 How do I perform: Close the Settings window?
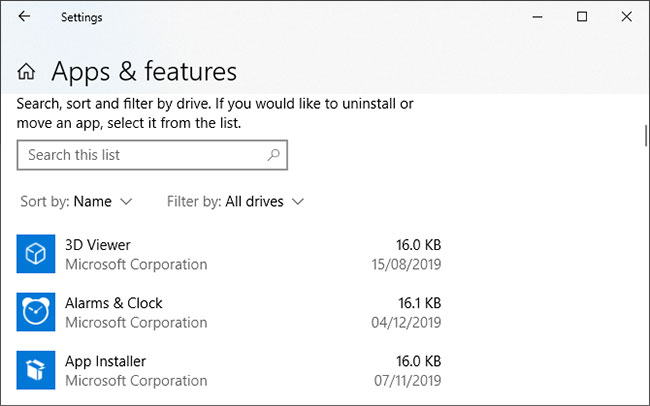[627, 17]
